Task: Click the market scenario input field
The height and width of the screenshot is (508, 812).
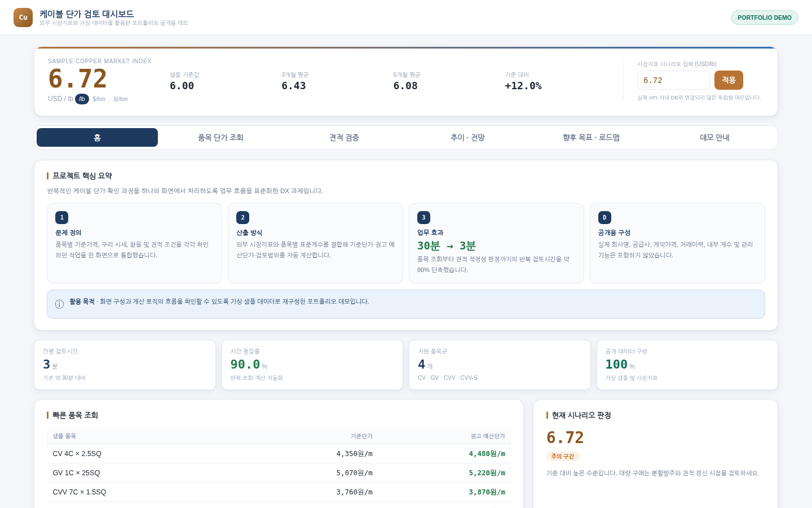Action: pyautogui.click(x=673, y=80)
